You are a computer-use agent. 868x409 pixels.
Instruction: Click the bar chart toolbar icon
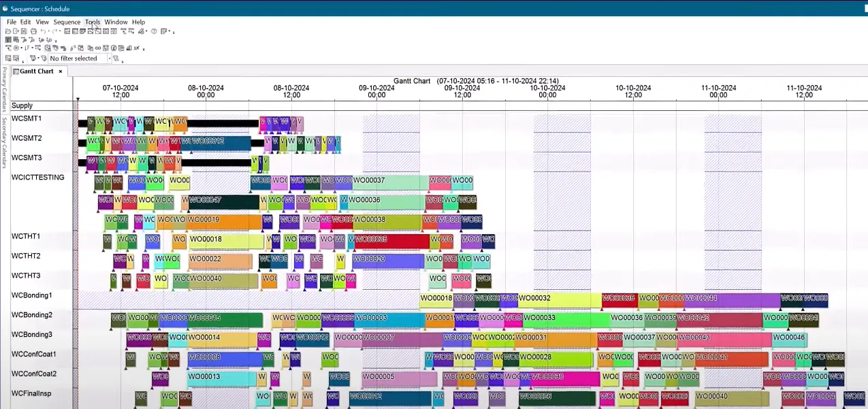point(129,48)
